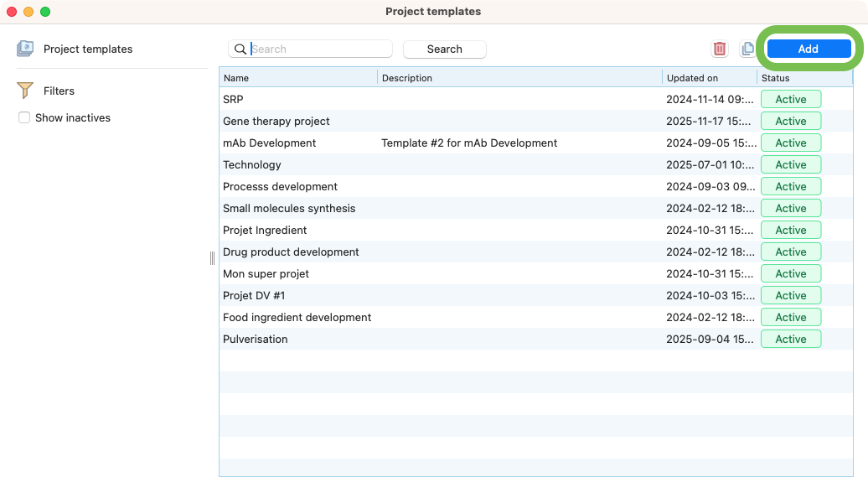868x493 pixels.
Task: Click the red trash delete icon
Action: (x=720, y=49)
